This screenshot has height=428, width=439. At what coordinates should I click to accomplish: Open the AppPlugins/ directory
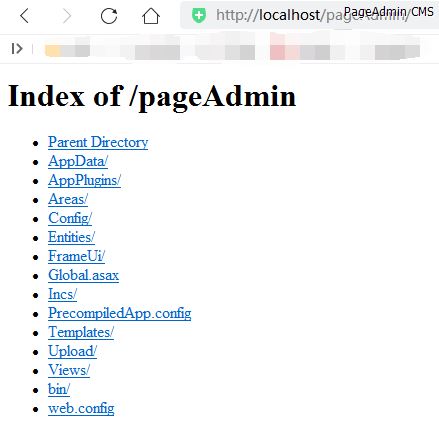pyautogui.click(x=84, y=180)
